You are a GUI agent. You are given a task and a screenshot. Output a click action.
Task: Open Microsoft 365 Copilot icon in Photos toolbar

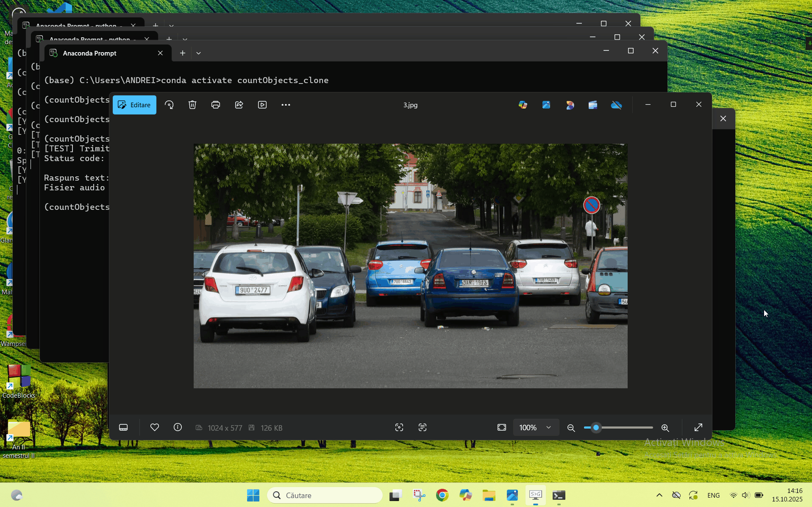(523, 105)
